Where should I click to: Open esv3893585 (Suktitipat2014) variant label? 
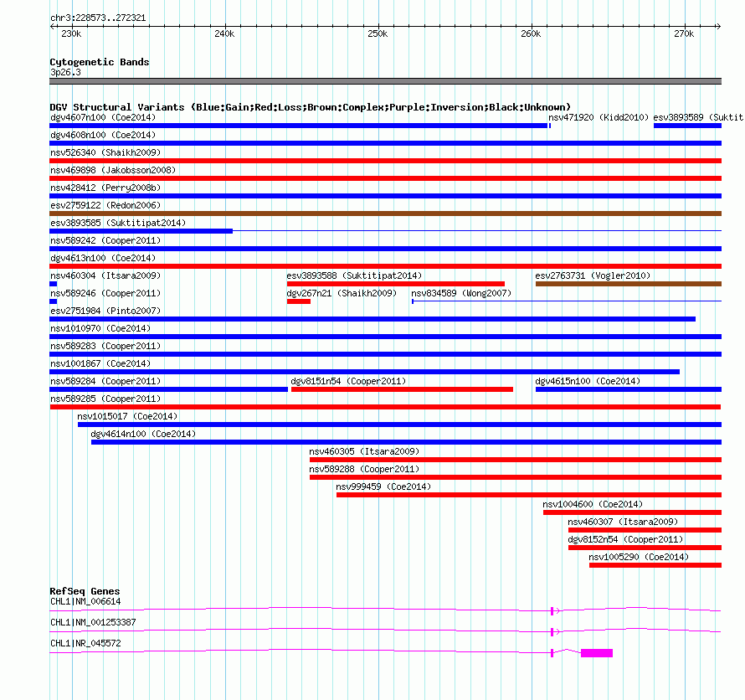[118, 223]
